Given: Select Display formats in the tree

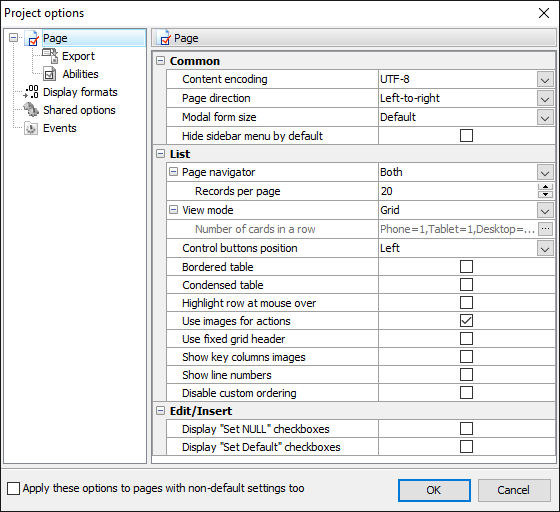Looking at the screenshot, I should (x=80, y=92).
